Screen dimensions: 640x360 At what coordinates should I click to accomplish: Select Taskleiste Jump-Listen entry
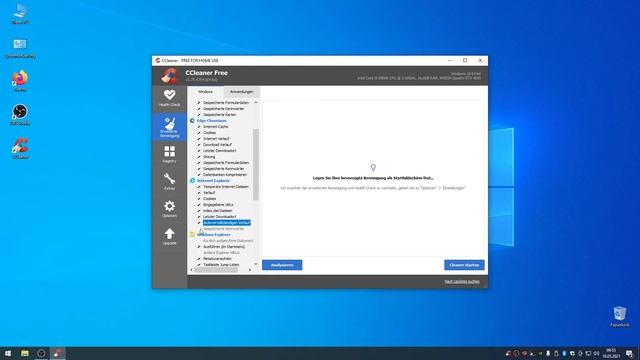(221, 265)
